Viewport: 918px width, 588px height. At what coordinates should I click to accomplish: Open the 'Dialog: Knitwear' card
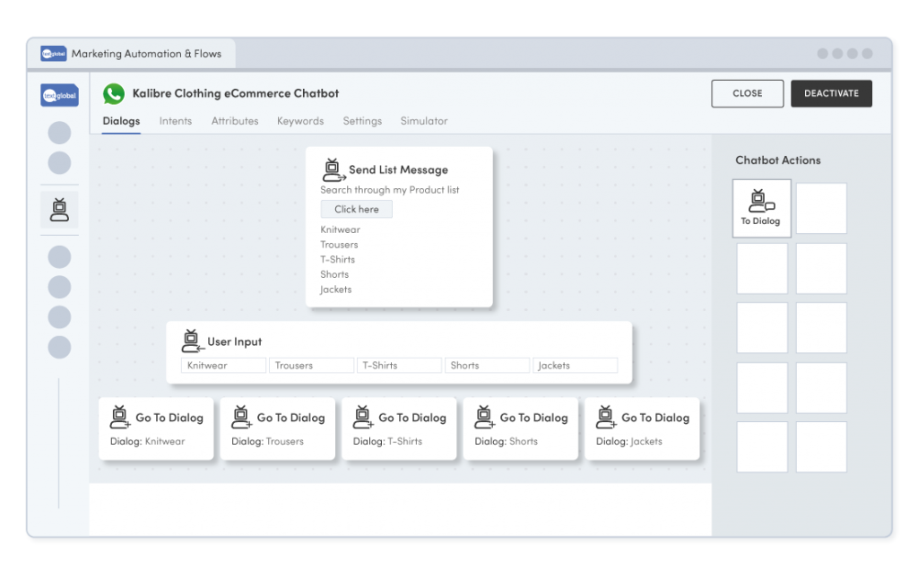click(x=156, y=428)
